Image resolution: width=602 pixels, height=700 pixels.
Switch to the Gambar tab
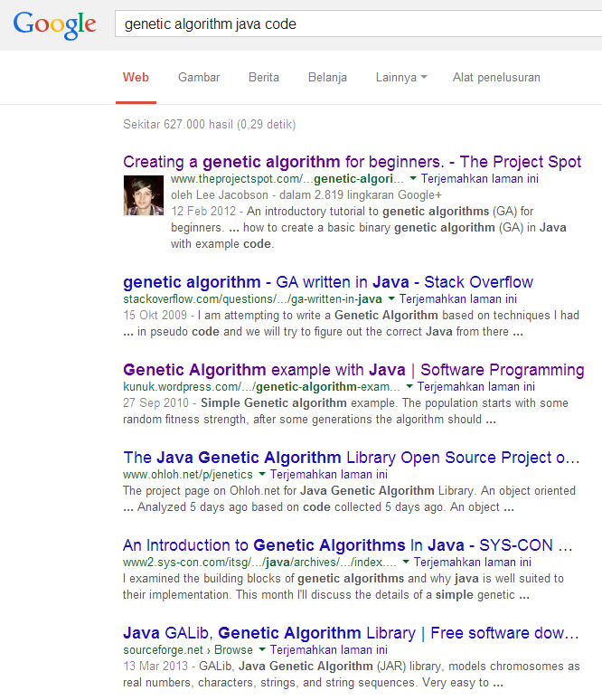point(199,78)
